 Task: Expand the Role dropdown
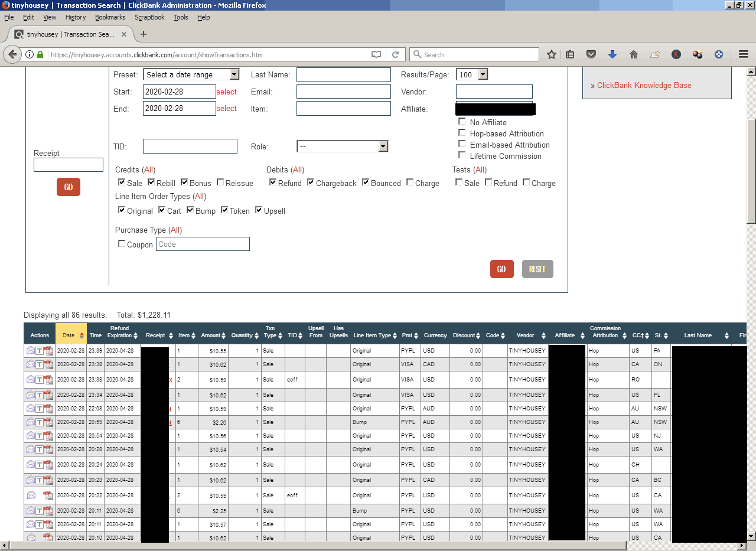[342, 146]
